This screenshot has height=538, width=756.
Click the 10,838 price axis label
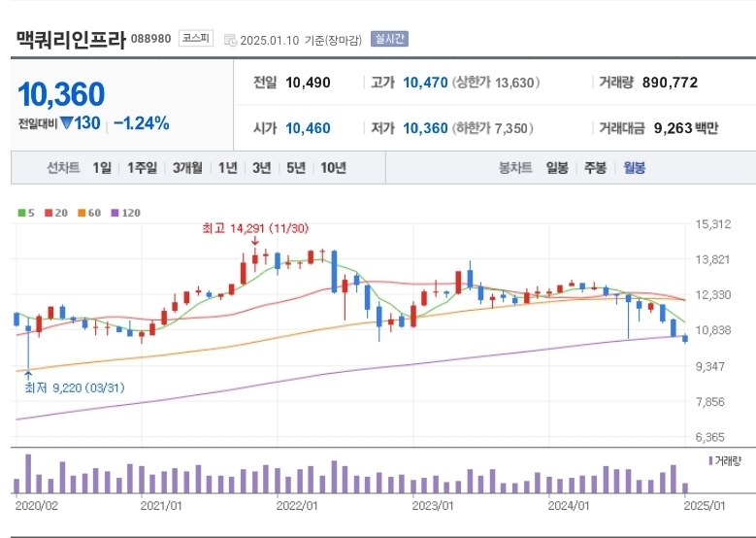(713, 330)
